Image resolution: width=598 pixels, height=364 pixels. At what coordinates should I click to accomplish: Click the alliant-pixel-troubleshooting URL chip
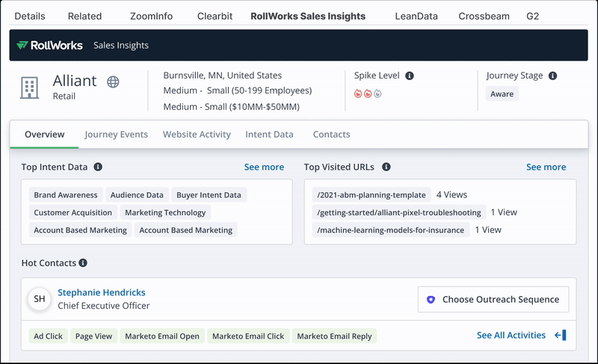coord(399,212)
